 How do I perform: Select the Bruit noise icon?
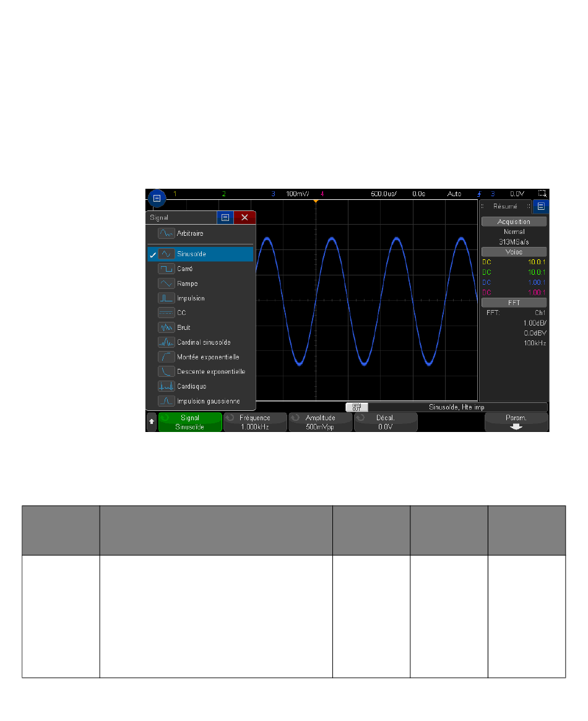tap(166, 327)
